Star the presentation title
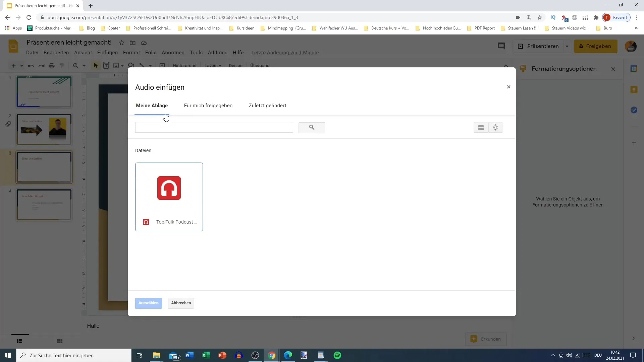The height and width of the screenshot is (362, 644). (x=122, y=43)
